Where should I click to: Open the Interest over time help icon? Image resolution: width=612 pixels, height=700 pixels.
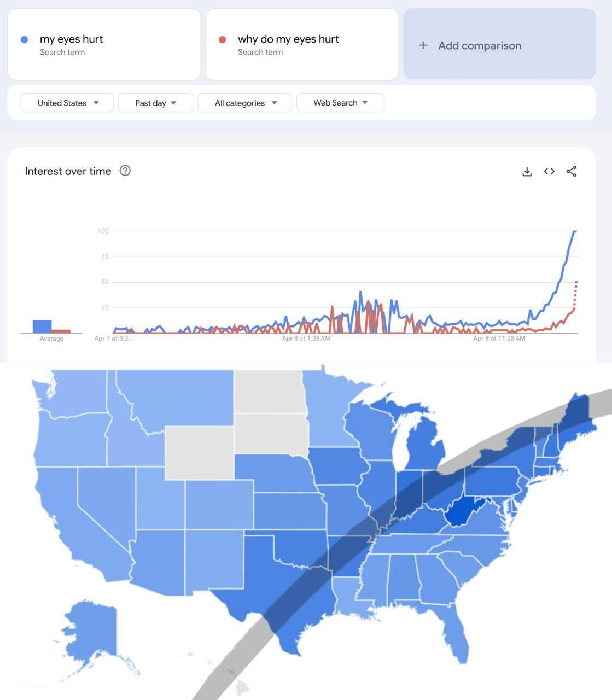[x=125, y=171]
